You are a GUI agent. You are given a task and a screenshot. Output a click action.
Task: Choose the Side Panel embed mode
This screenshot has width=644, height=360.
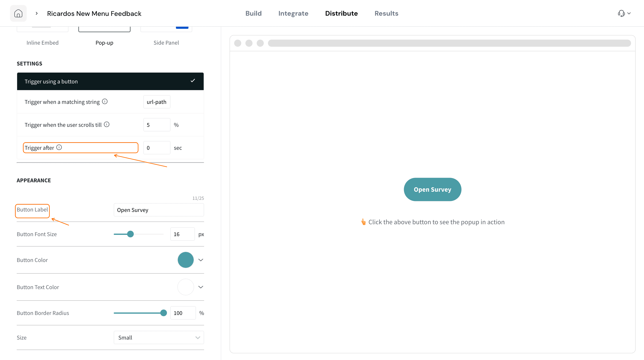pos(166,43)
